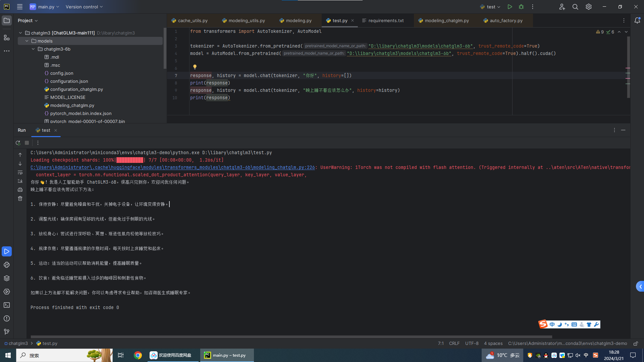Switch to modeling_utils.py tab
Screen dimensions: 644x362
click(244, 20)
